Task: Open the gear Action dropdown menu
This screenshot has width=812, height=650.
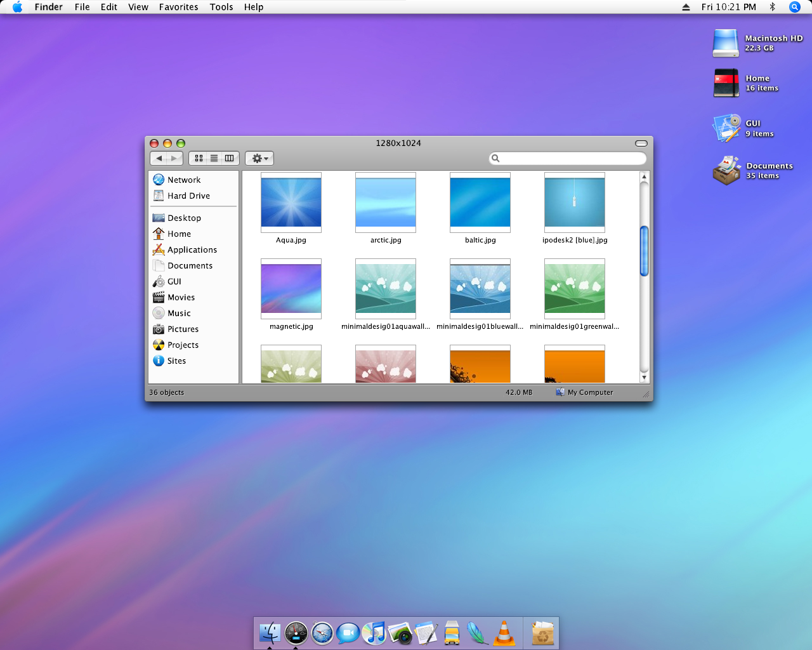Action: click(259, 158)
